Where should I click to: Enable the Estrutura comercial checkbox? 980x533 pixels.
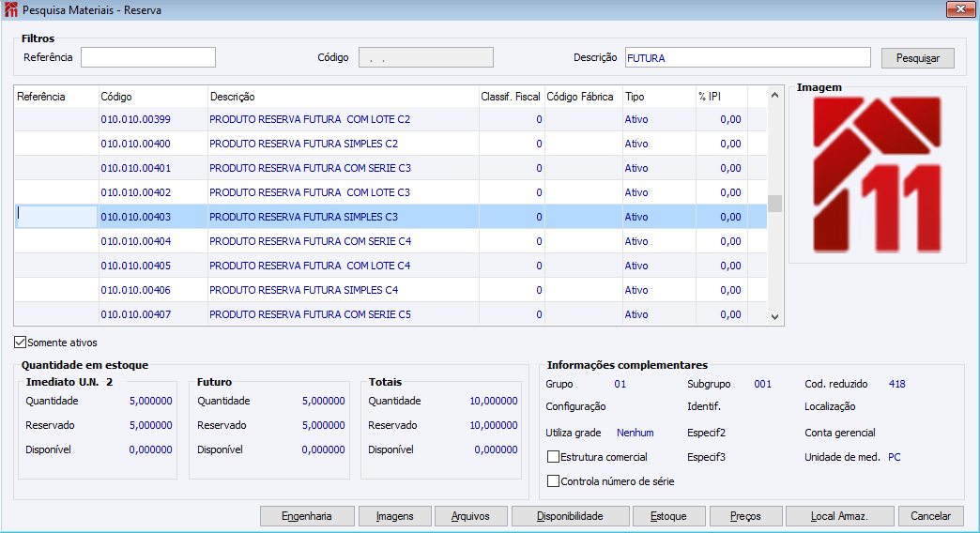(554, 457)
